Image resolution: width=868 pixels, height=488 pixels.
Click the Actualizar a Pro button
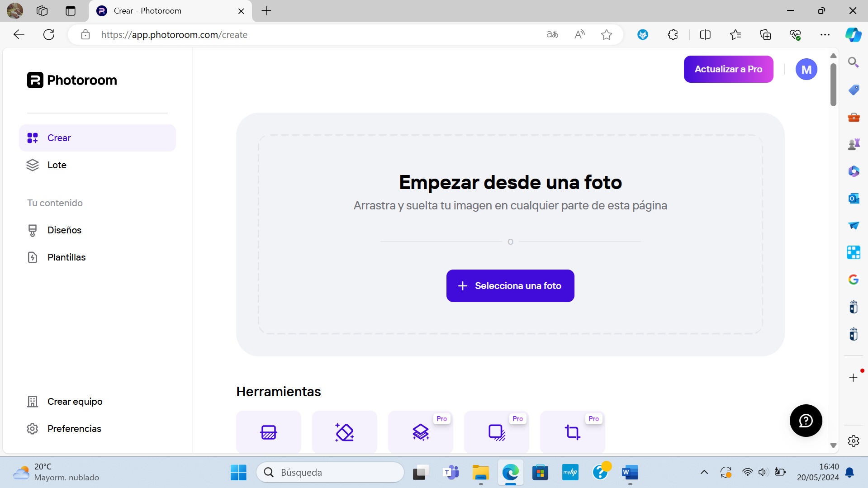pyautogui.click(x=728, y=69)
